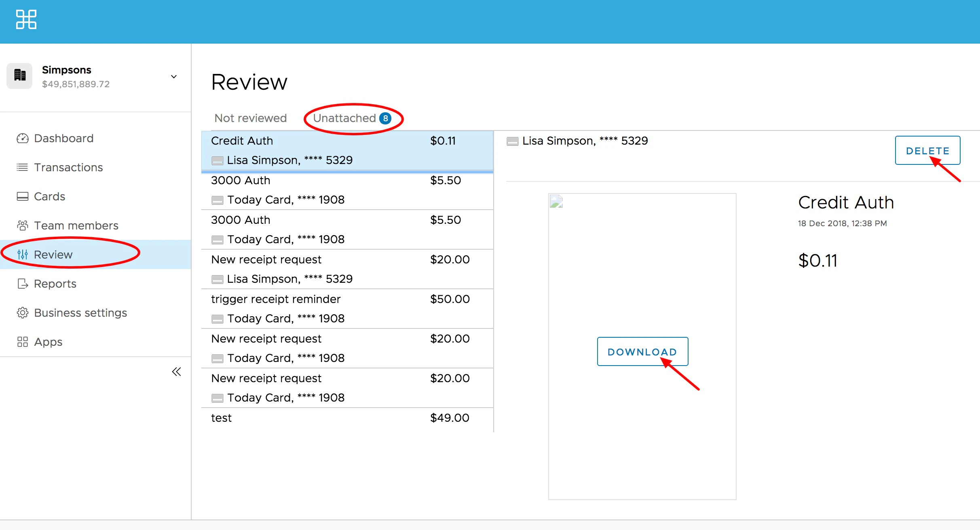Click the Dashboard gauge icon
The height and width of the screenshot is (530, 980).
tap(22, 139)
